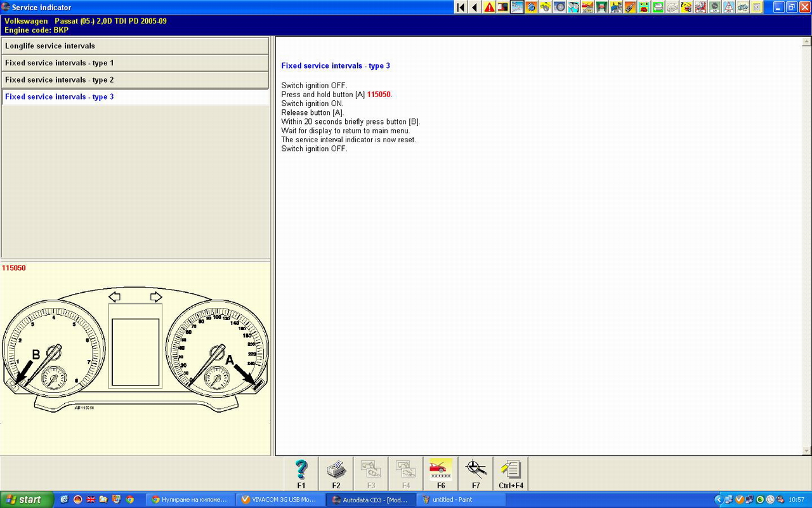Switch to the untitled - Paint taskbar window
The width and height of the screenshot is (812, 508).
click(x=461, y=500)
